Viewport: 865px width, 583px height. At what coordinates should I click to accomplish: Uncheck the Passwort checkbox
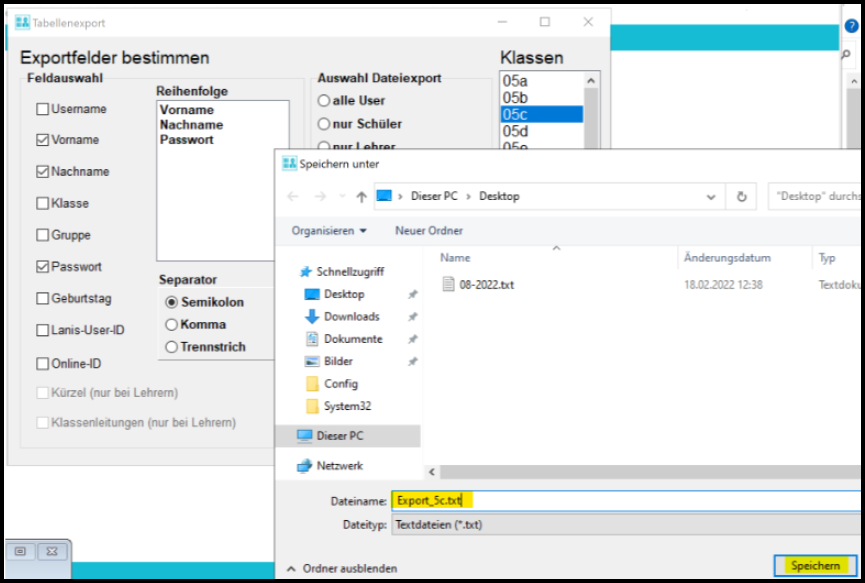point(43,267)
